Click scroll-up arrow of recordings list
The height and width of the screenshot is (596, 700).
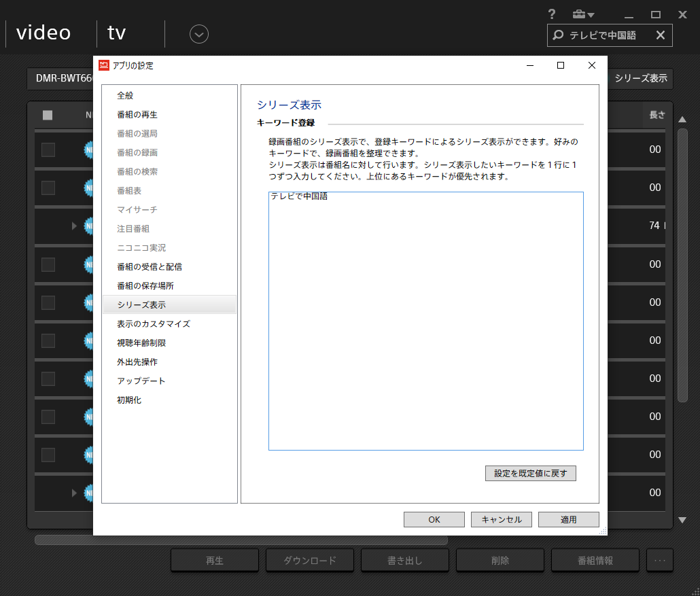coord(682,118)
